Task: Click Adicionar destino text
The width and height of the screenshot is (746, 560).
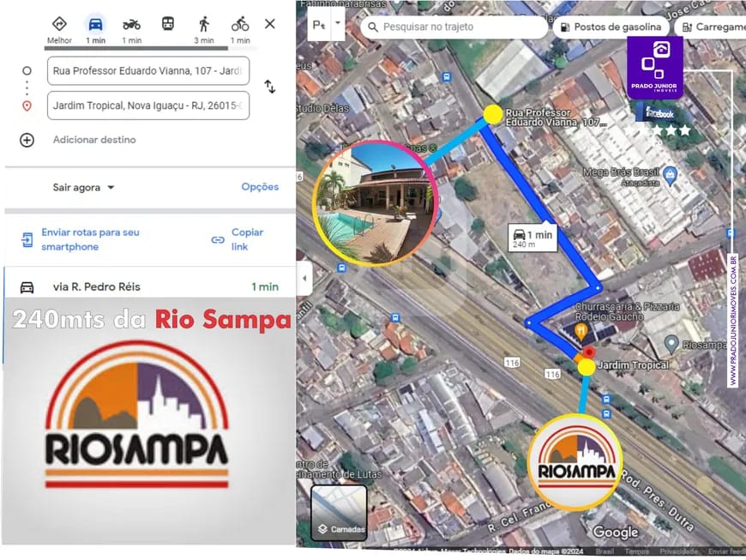Action: (94, 140)
